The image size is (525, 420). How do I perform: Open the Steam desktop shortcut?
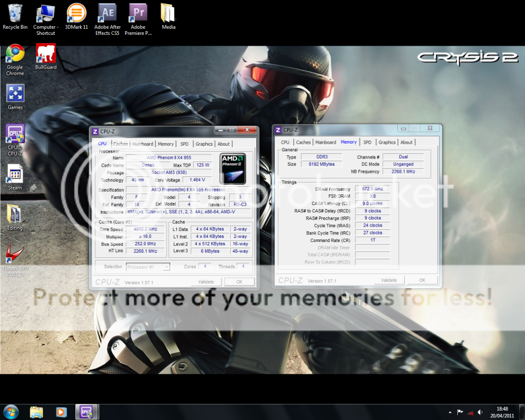coord(15,174)
